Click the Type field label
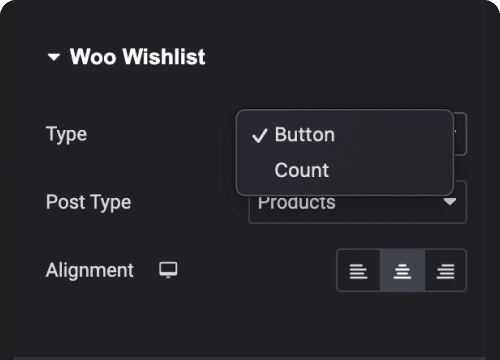 tap(66, 135)
